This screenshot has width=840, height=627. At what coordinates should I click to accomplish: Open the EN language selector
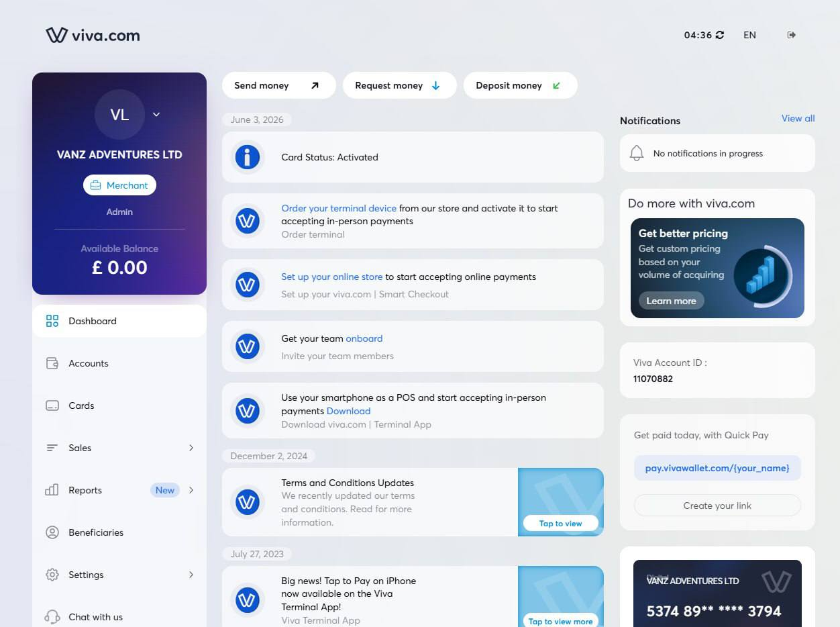[749, 35]
